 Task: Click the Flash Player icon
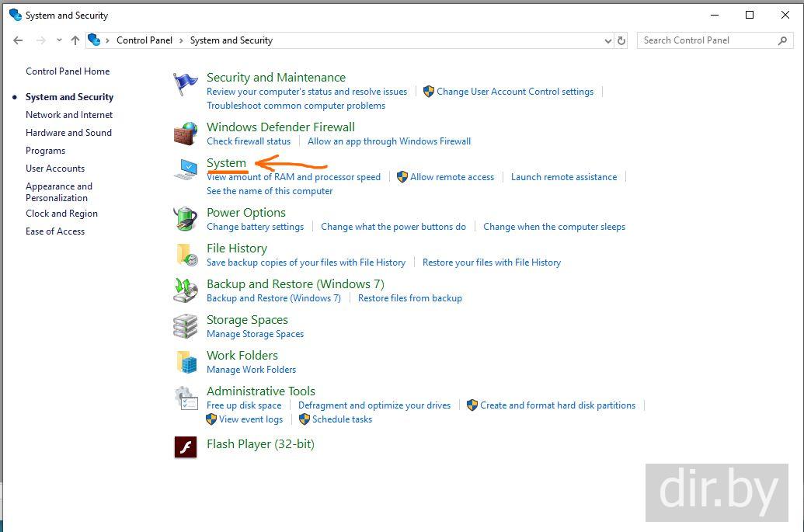coord(186,447)
